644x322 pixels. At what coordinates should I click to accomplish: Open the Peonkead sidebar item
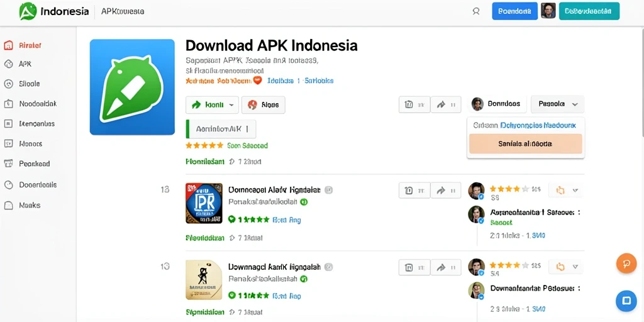point(26,164)
